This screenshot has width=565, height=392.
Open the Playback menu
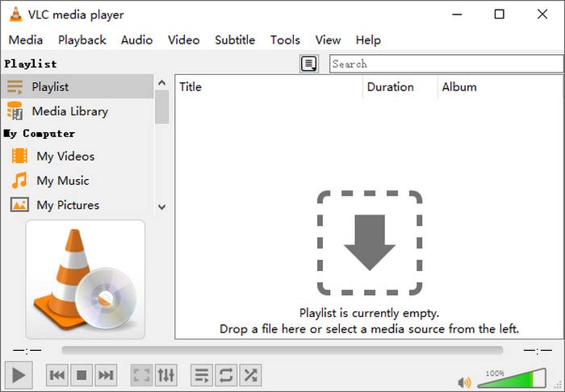tap(82, 40)
